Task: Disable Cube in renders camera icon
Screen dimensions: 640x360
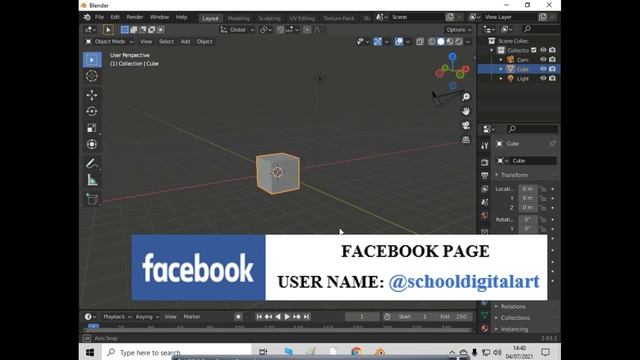Action: (x=552, y=69)
